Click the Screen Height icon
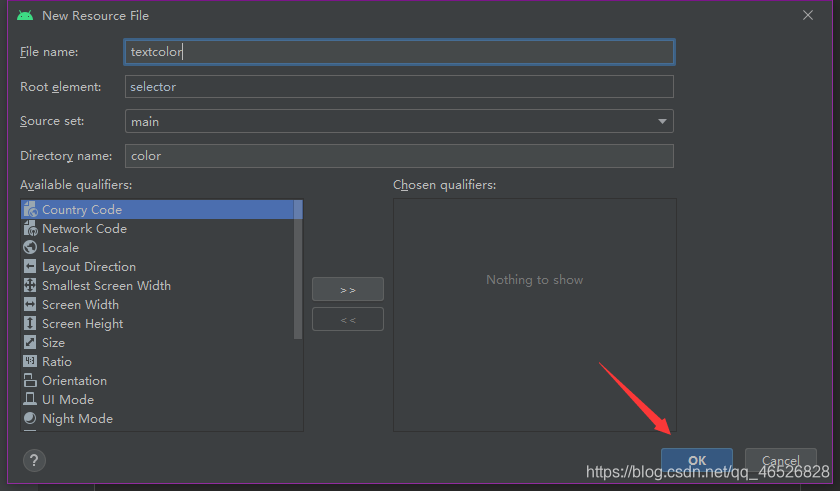Image resolution: width=840 pixels, height=491 pixels. 30,323
